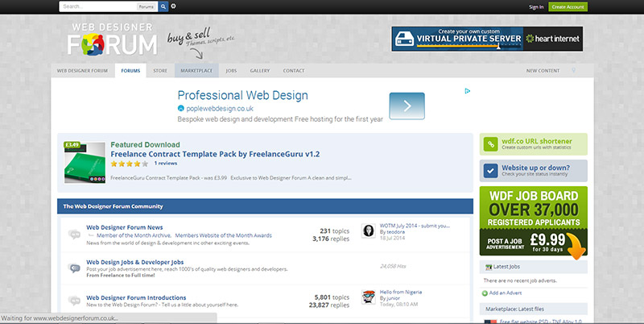This screenshot has height=324, width=644.
Task: Open the wdf.co URL shortener link icon
Action: [x=490, y=144]
